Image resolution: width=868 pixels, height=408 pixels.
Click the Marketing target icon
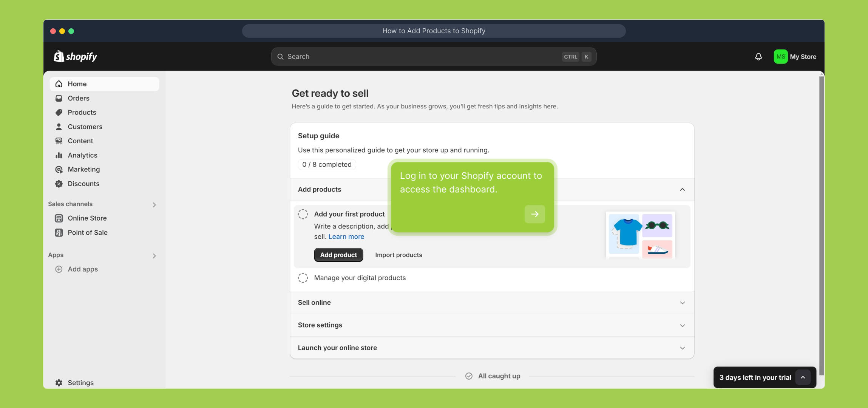(59, 170)
